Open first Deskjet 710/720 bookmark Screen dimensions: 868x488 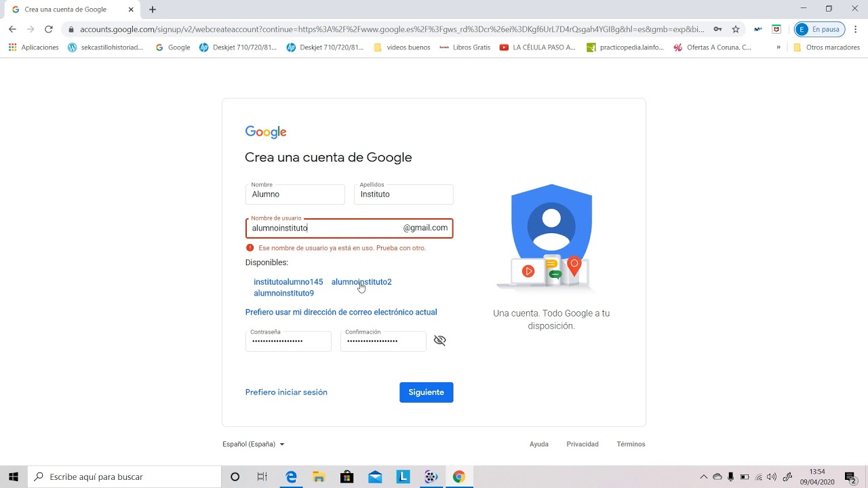point(238,47)
